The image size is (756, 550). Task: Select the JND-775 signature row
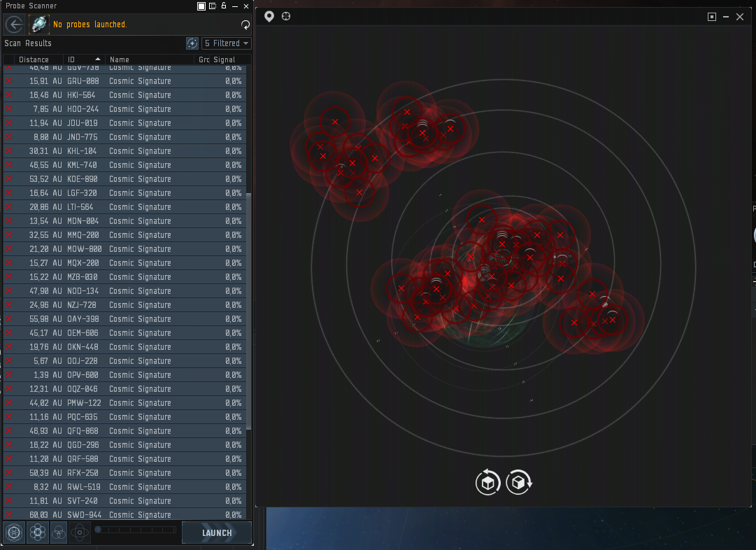[124, 137]
